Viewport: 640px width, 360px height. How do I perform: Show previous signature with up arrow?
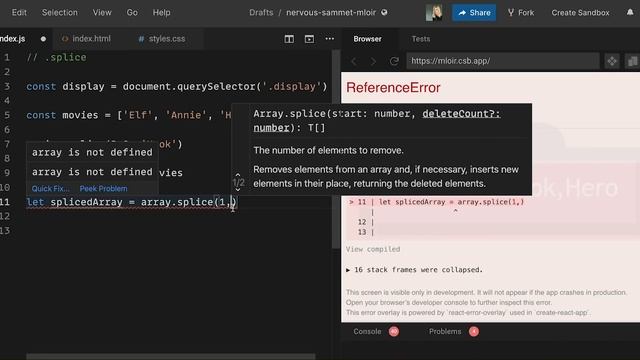coord(238,175)
